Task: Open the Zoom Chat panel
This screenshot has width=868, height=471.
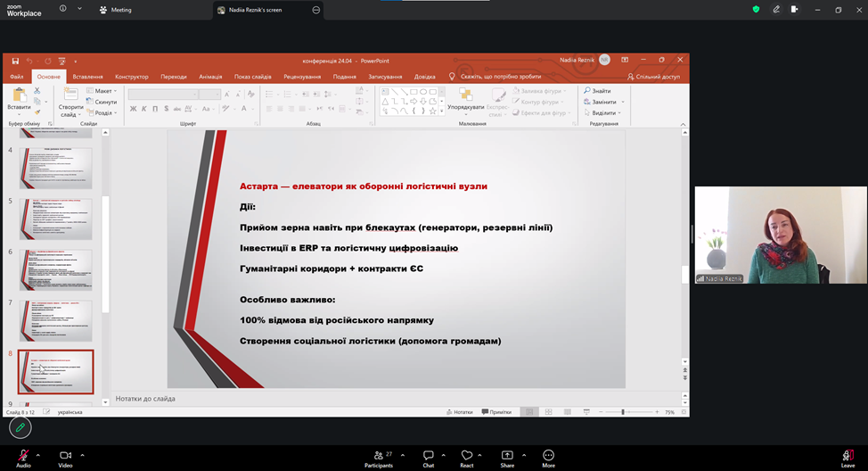Action: click(x=428, y=455)
